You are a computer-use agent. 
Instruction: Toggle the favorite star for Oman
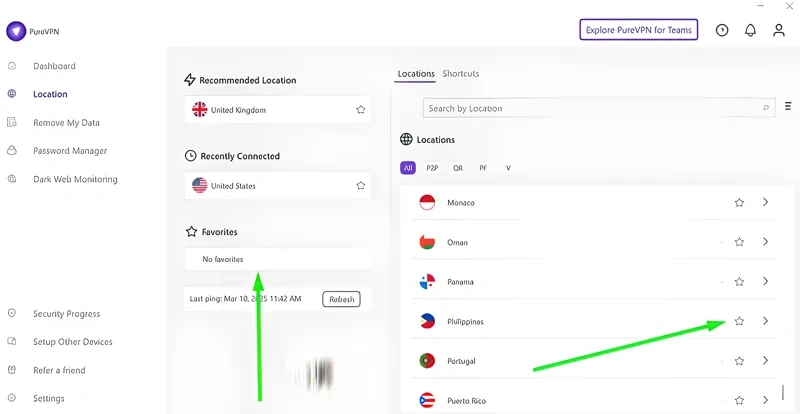[x=739, y=242]
